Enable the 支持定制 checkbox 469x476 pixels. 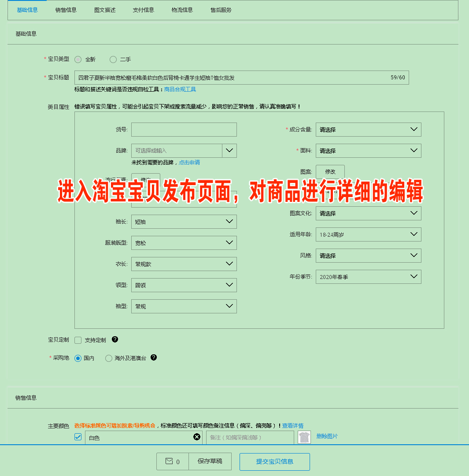point(78,340)
